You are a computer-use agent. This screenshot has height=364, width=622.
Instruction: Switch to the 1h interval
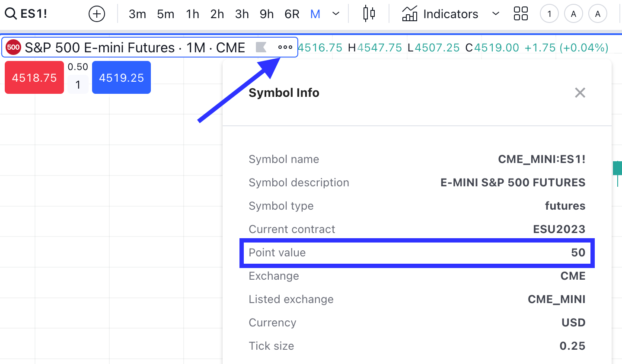coord(192,14)
